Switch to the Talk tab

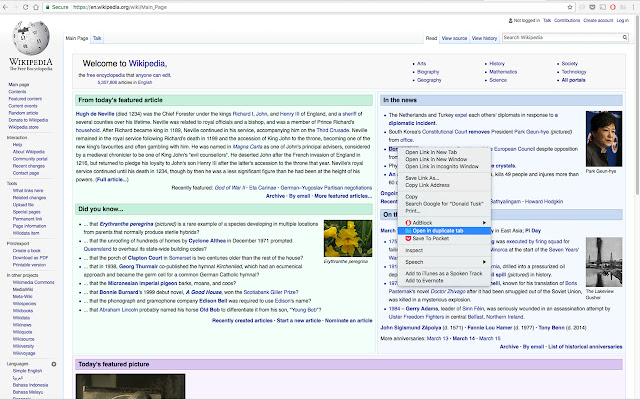tap(97, 38)
